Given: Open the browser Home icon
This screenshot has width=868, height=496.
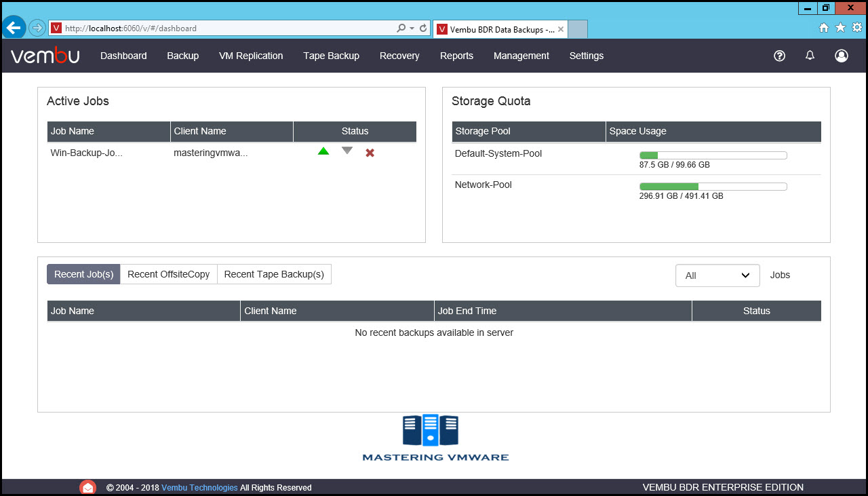Looking at the screenshot, I should point(824,28).
